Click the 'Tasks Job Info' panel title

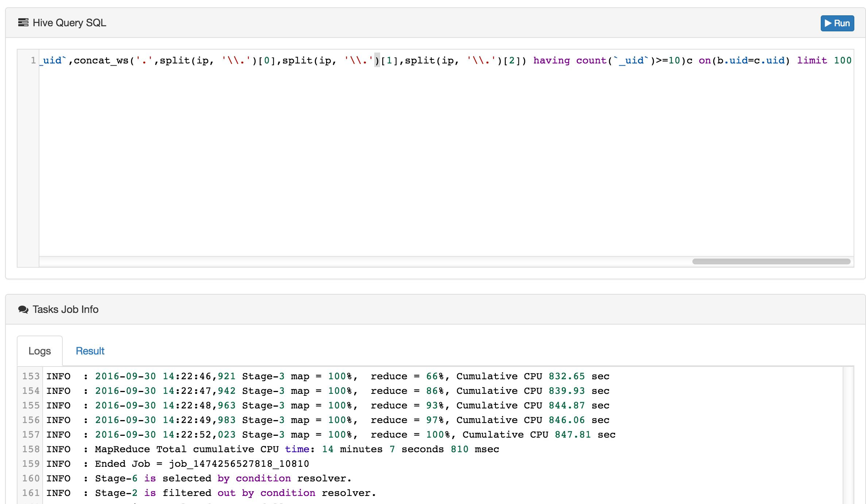click(x=65, y=309)
